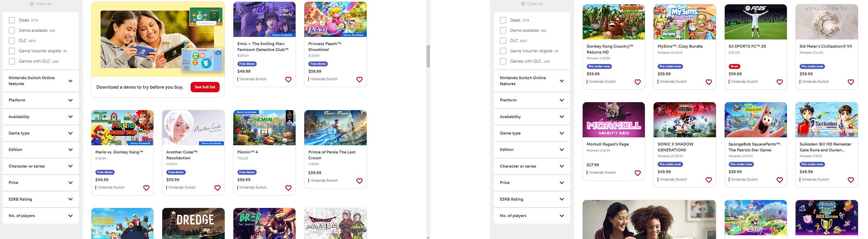Click the Suikoden cover art thumbnail
The height and width of the screenshot is (239, 868).
(827, 119)
